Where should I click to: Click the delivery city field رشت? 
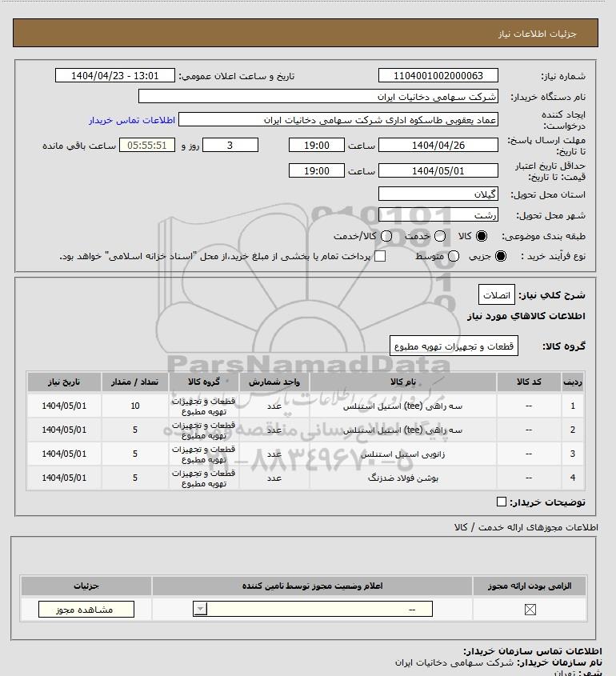438,214
